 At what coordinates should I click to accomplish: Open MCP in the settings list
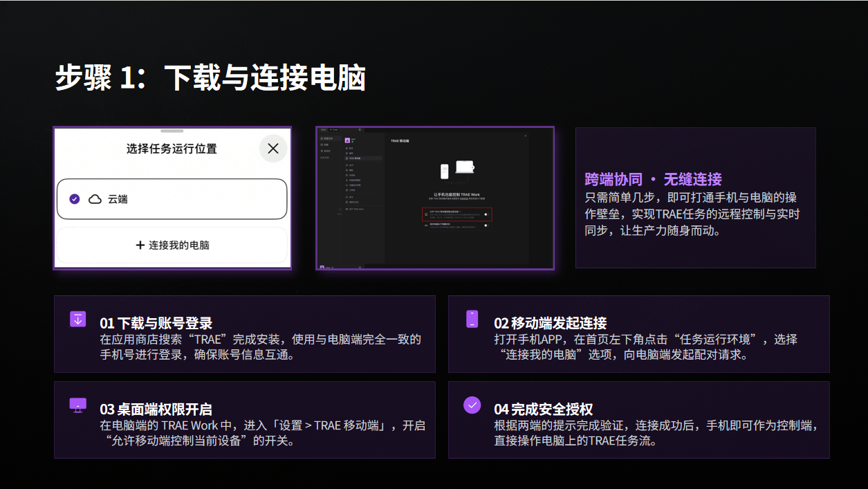[x=351, y=165]
